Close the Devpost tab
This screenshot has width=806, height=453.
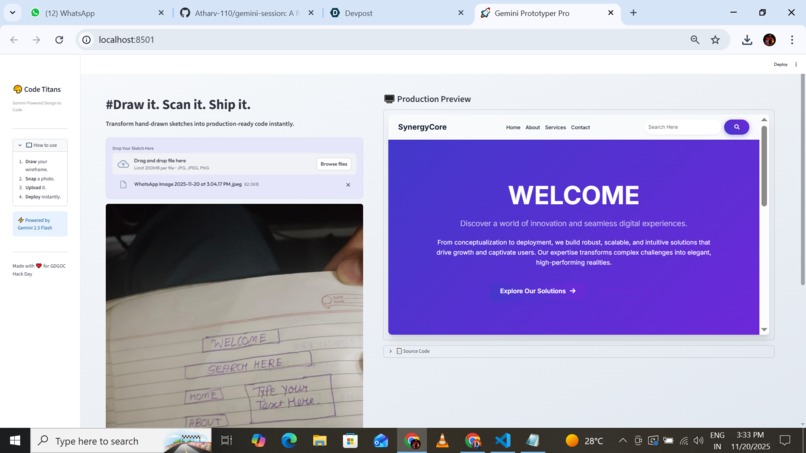[x=461, y=13]
